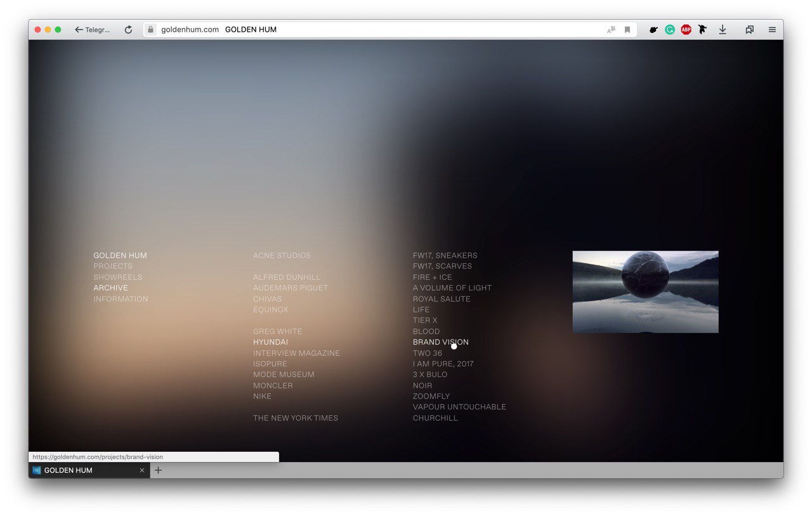Screen dimensions: 812x516
Task: Choose AUDEMARS PIGUET client
Action: (291, 288)
